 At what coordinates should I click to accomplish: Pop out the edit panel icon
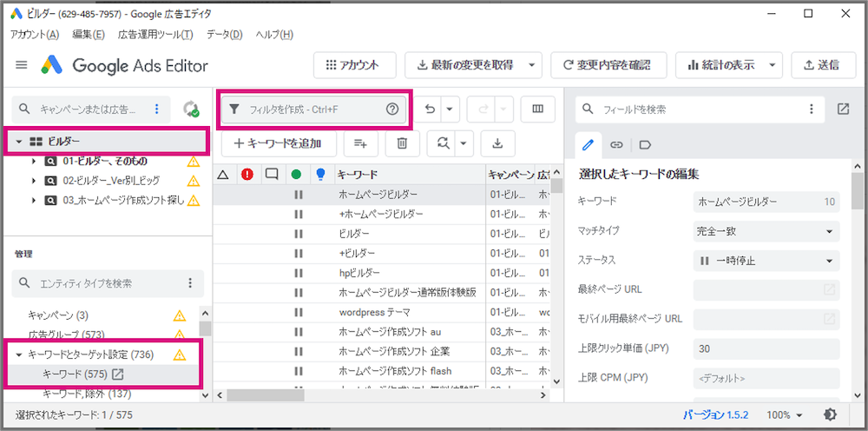843,109
